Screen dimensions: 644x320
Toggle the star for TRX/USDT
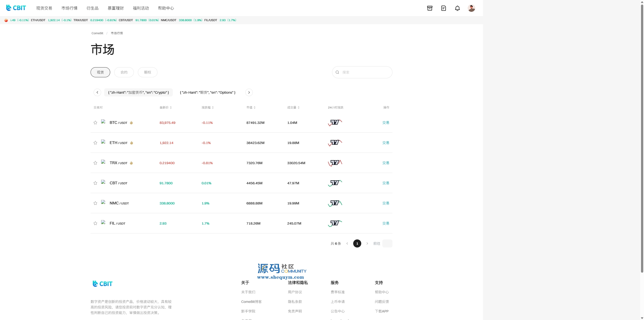point(95,163)
